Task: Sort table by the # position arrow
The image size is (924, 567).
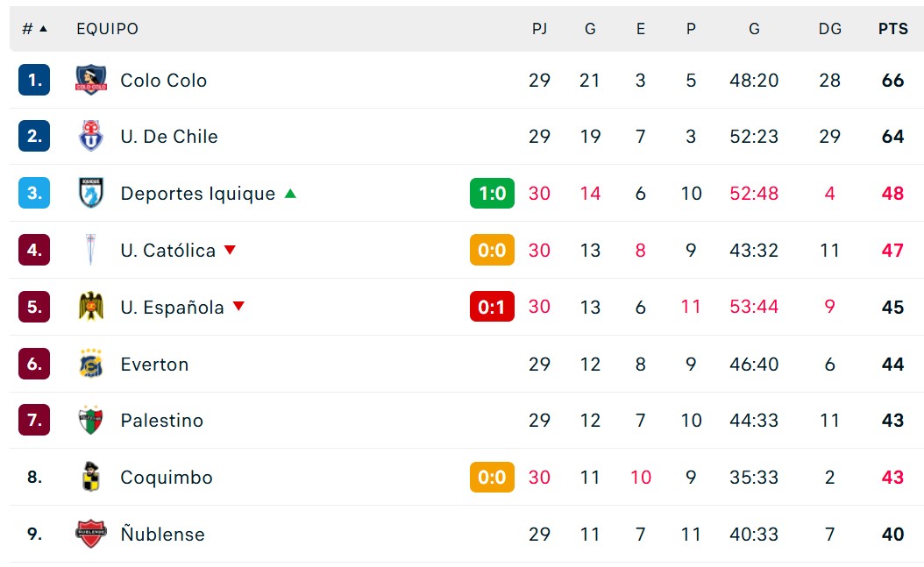Action: click(43, 28)
